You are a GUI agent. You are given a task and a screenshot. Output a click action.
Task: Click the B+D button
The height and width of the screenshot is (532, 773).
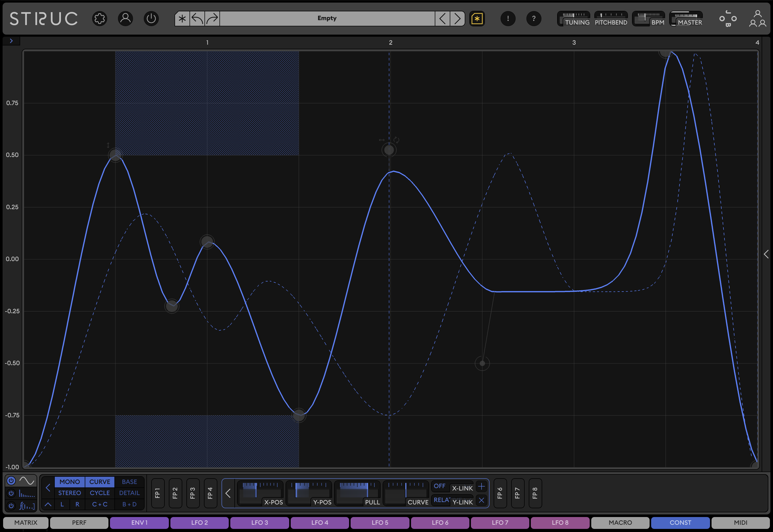click(129, 504)
